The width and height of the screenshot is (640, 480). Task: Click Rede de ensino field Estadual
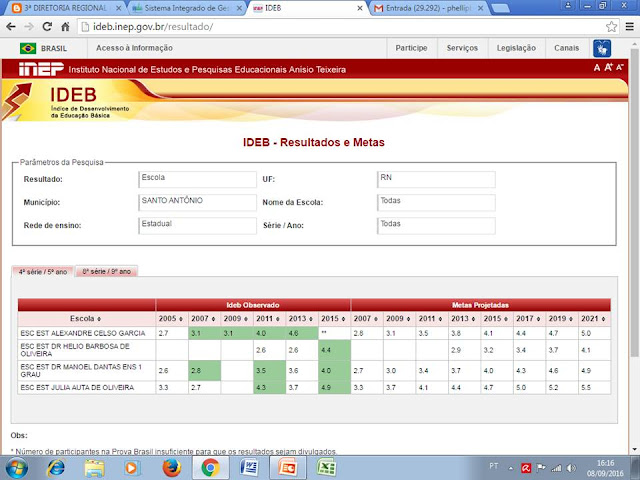pyautogui.click(x=198, y=226)
